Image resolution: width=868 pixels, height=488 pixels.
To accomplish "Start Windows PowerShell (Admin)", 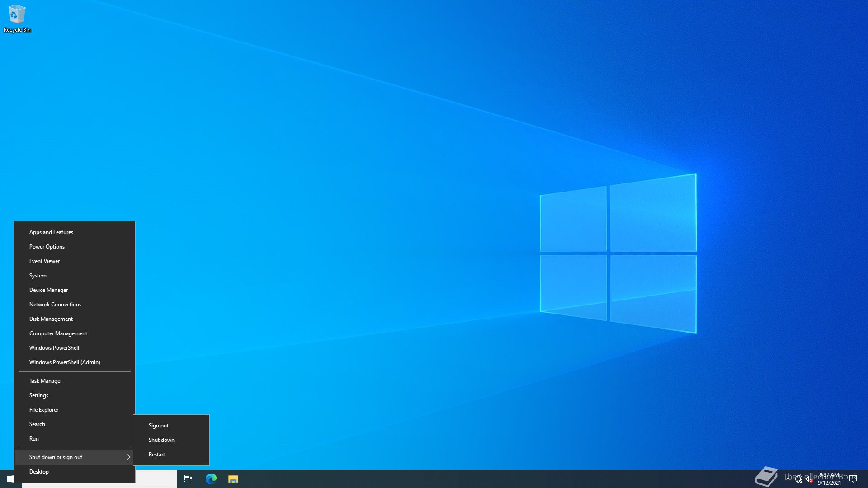I will (75, 362).
